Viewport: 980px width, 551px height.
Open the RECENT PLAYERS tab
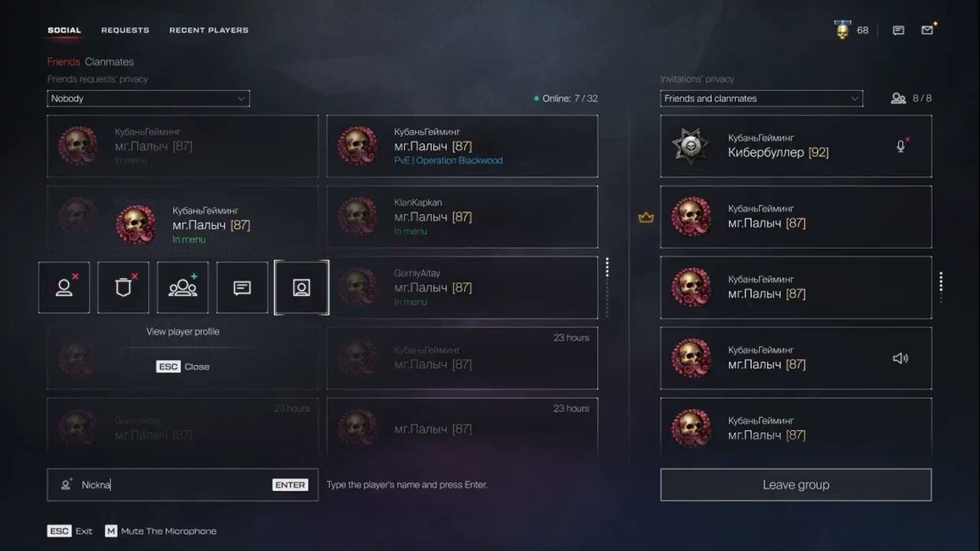click(209, 31)
